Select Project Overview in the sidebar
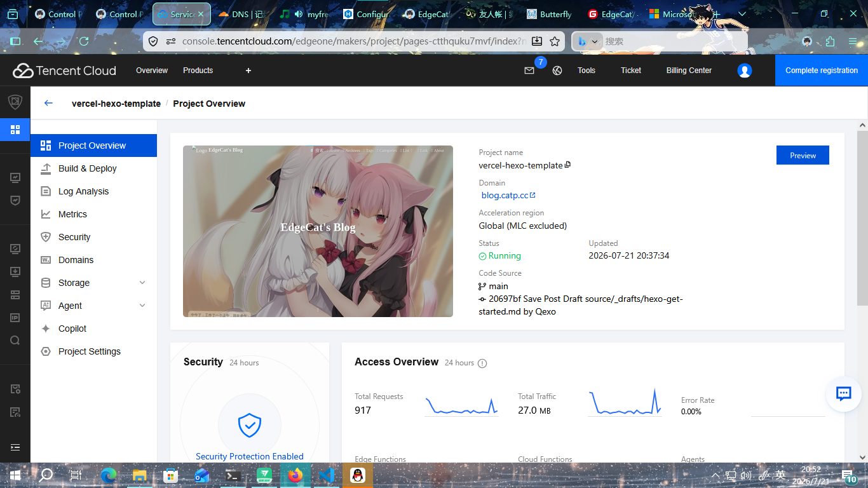Image resolution: width=868 pixels, height=488 pixels. coord(93,146)
